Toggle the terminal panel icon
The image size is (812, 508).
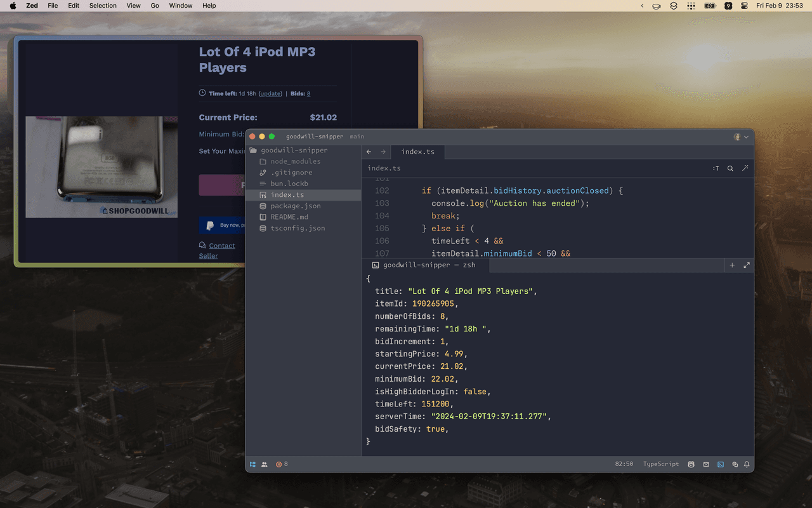tap(721, 464)
